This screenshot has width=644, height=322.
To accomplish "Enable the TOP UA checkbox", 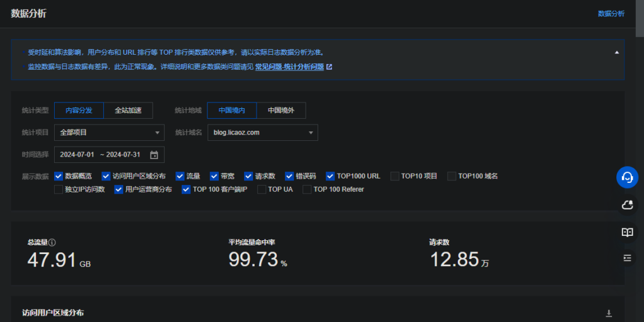I will tap(261, 189).
